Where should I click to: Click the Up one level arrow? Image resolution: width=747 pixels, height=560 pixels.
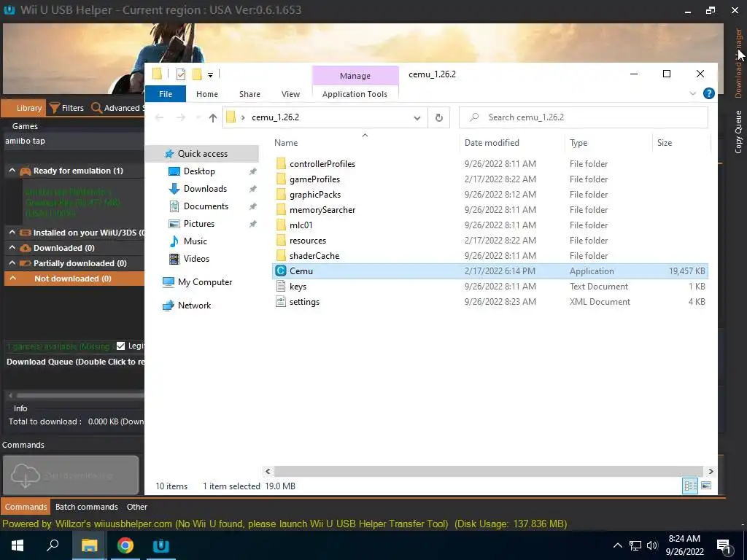tap(212, 117)
